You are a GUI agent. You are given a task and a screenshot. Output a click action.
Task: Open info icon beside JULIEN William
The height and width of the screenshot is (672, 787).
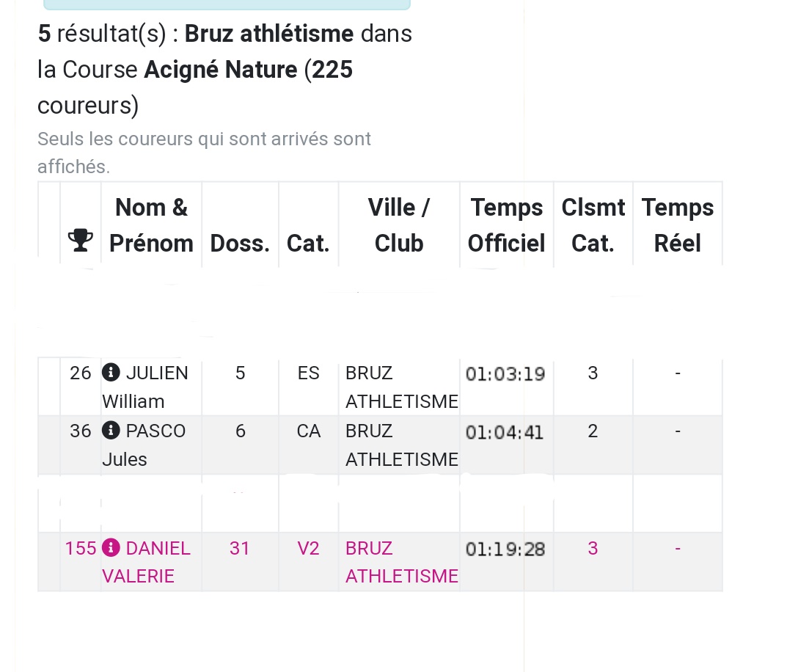point(111,373)
